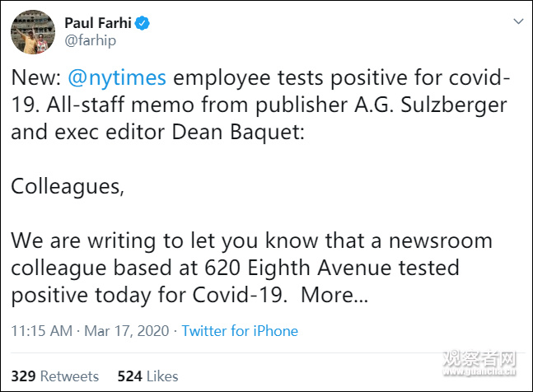Open the 11:15 AM Mar 17 timestamp
Screen dimensions: 533x392
(89, 331)
